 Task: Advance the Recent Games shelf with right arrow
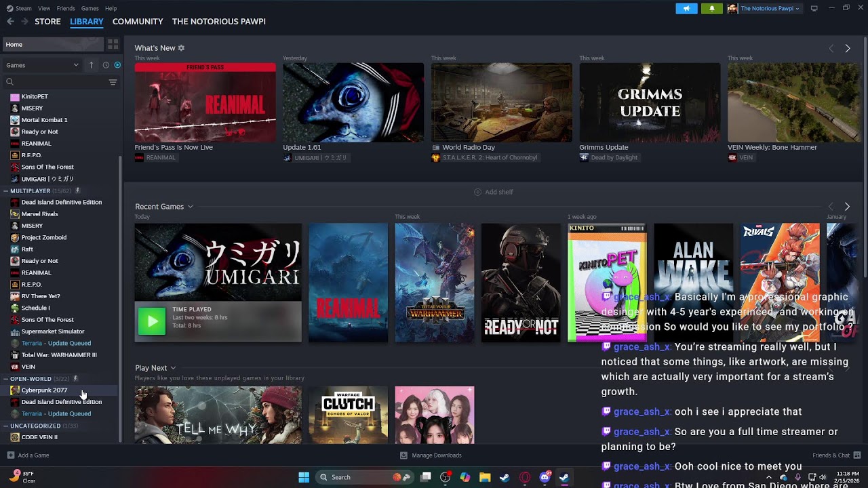pos(847,207)
